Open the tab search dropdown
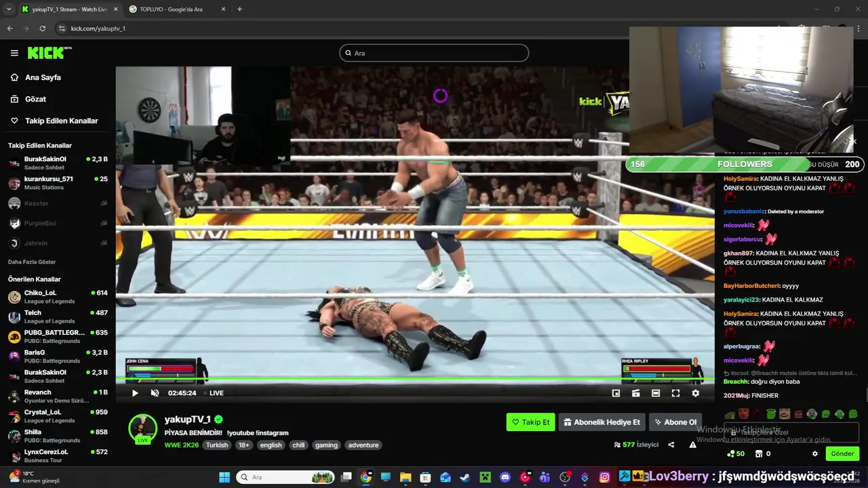 point(8,9)
